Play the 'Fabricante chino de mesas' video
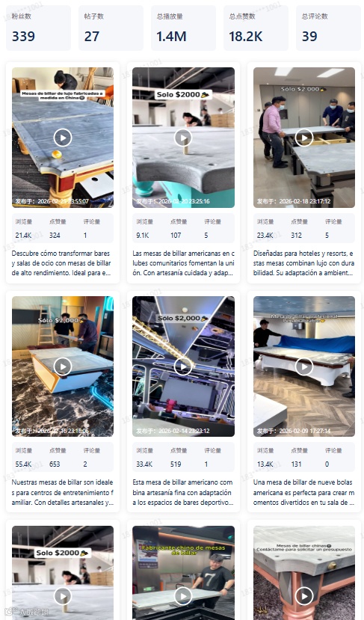This screenshot has height=620, width=364. [183, 596]
